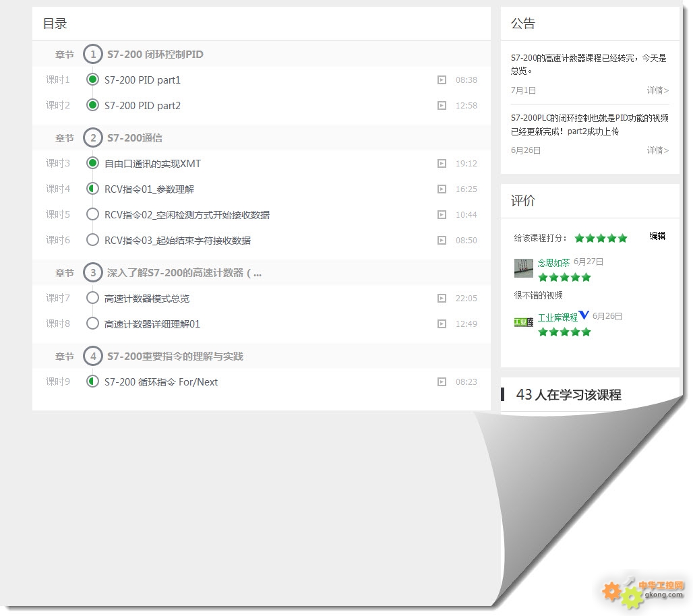
Task: Click the announcement text about PID功能的视频
Action: click(590, 125)
